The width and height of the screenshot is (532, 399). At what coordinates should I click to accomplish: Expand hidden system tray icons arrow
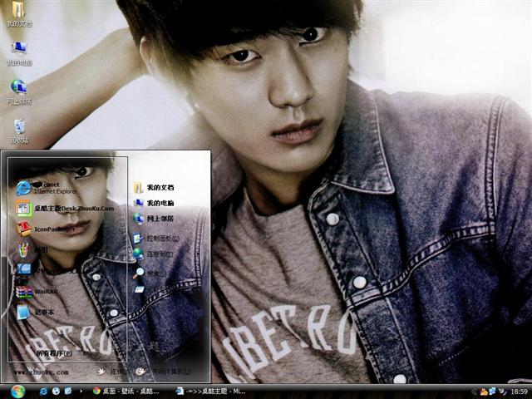[x=475, y=392]
